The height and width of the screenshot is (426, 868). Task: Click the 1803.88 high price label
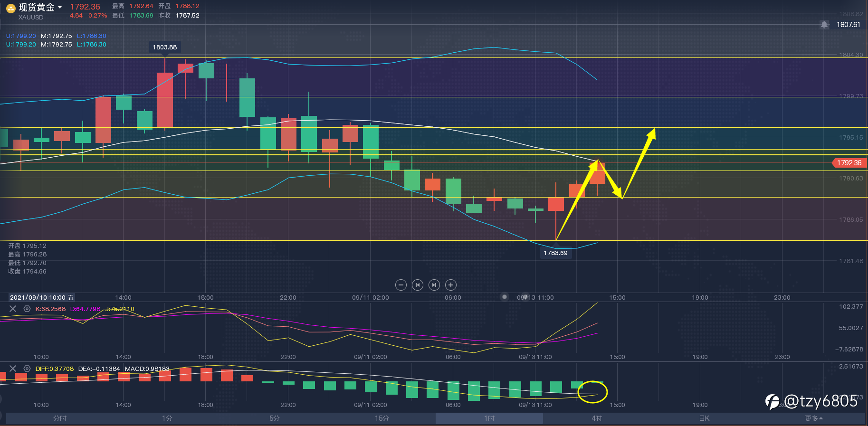[165, 47]
